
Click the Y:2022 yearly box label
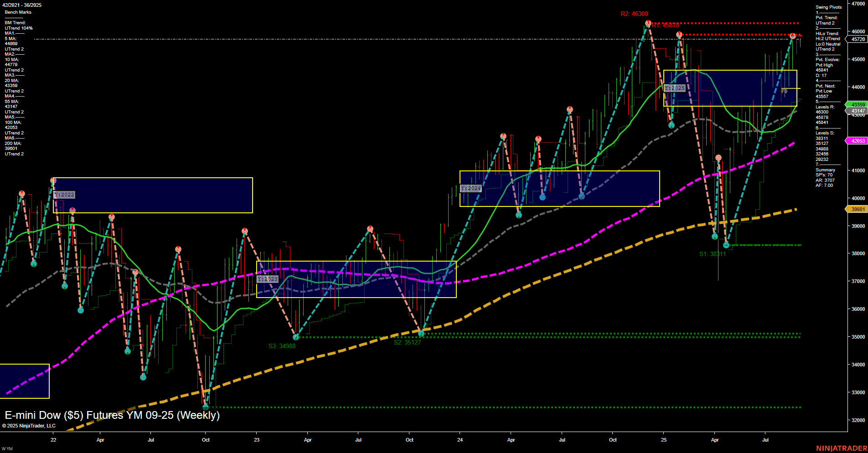64,195
